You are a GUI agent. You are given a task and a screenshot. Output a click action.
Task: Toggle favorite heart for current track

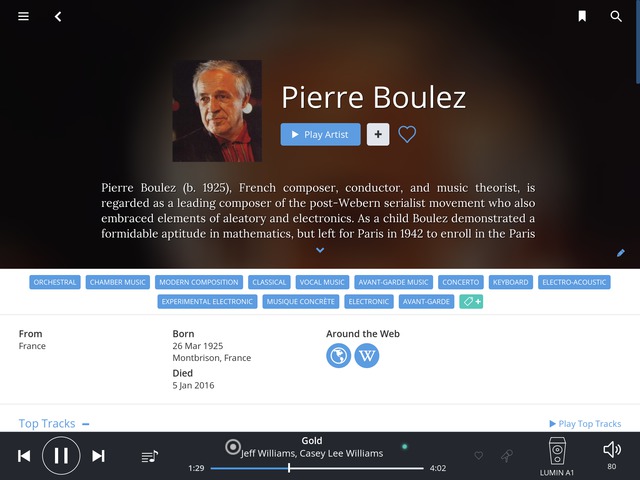coord(478,455)
